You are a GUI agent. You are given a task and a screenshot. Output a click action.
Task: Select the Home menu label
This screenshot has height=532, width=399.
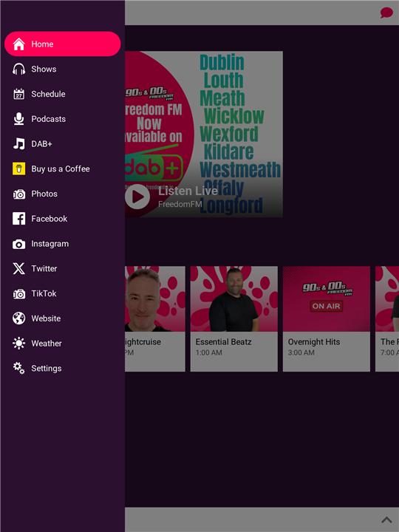pos(42,44)
